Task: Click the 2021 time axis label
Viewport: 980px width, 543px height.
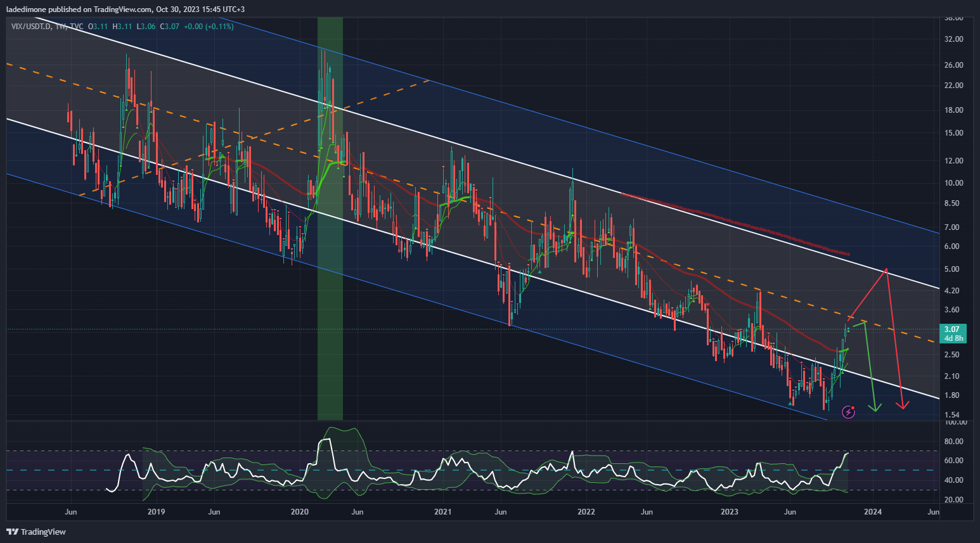Action: pyautogui.click(x=442, y=511)
